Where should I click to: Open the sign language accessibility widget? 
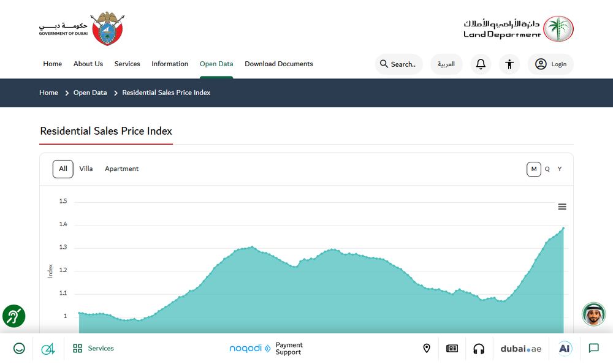point(14,316)
